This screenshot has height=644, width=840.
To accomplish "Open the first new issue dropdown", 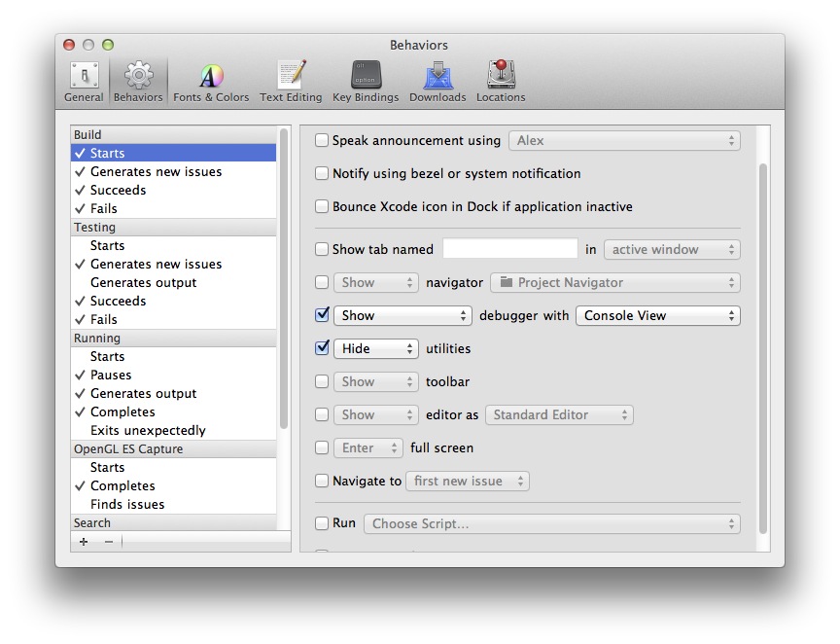I will (468, 481).
